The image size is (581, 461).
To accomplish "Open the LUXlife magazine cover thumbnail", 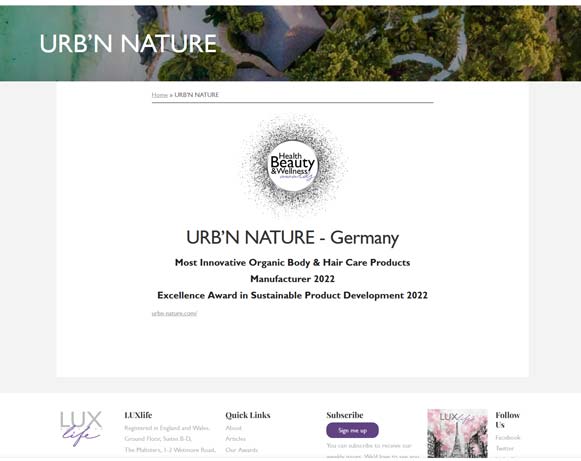I will pyautogui.click(x=457, y=433).
